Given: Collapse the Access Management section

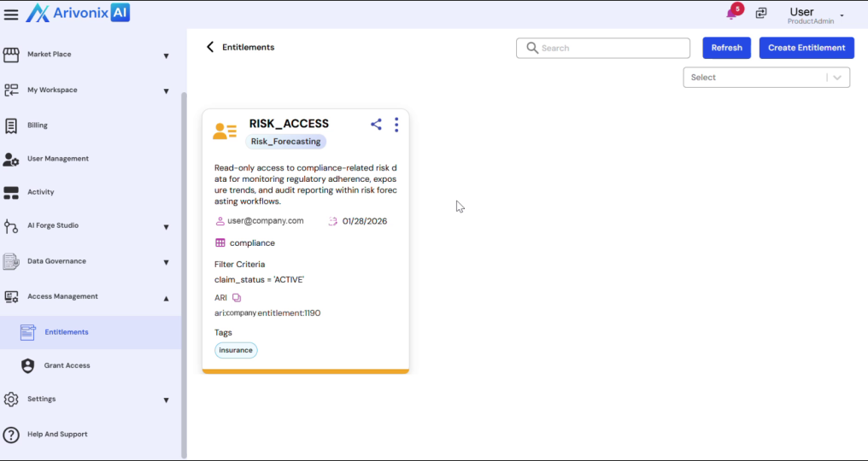Looking at the screenshot, I should point(166,298).
